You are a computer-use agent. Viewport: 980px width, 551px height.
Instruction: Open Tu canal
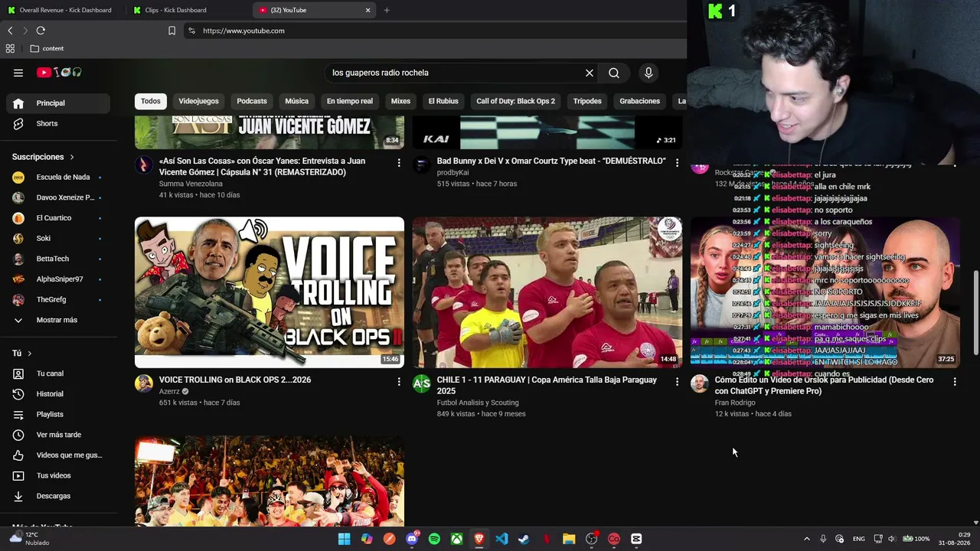(58, 373)
